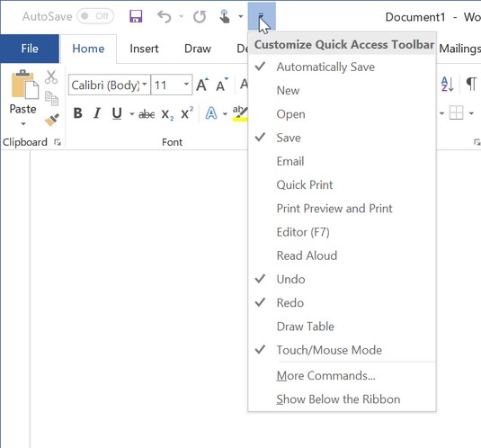Open the Underline style dropdown arrow
This screenshot has width=481, height=448.
pos(132,114)
